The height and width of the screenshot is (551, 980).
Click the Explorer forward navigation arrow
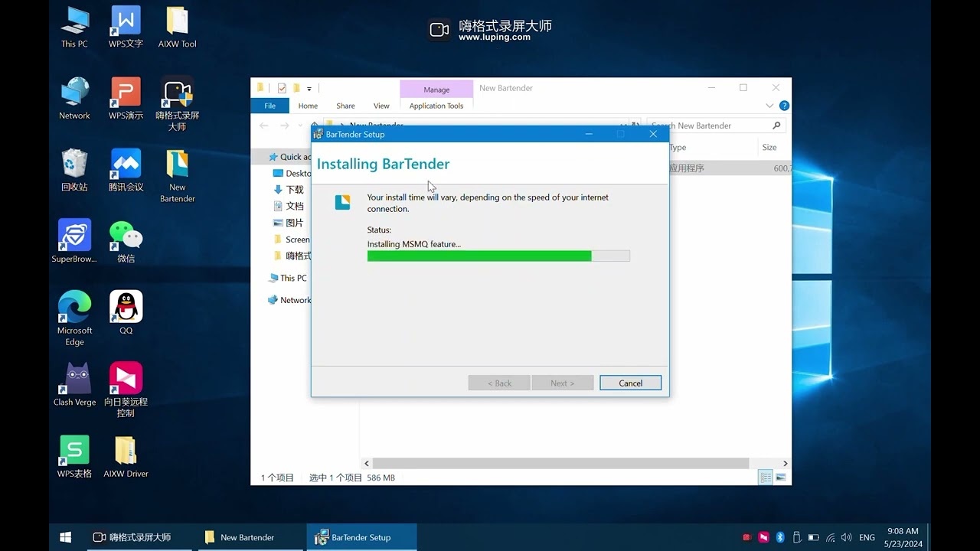pos(285,126)
